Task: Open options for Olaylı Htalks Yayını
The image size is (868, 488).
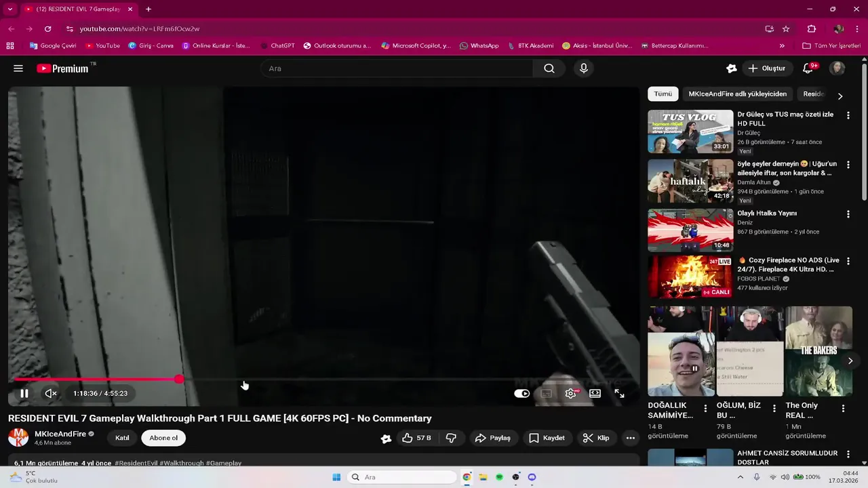Action: [x=848, y=214]
